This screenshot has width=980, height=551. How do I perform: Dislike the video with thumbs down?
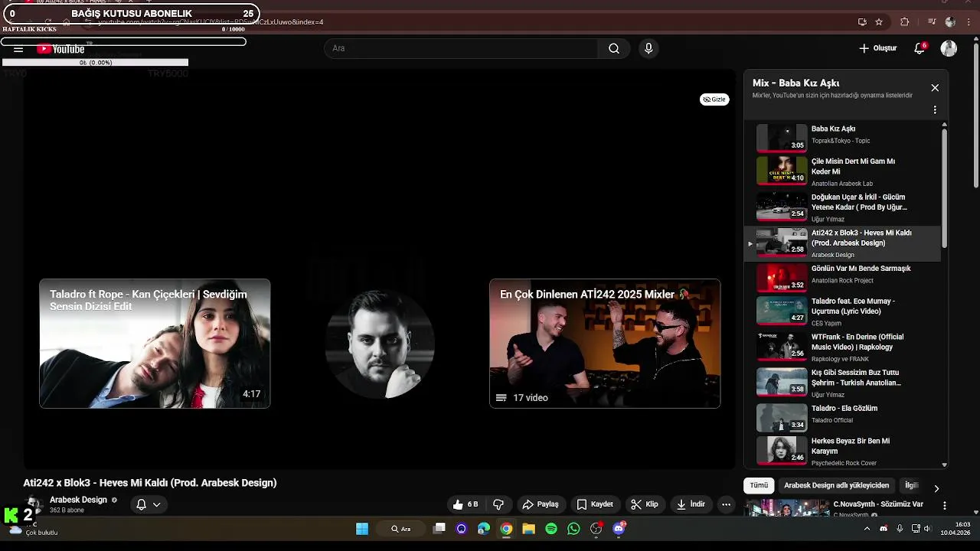pyautogui.click(x=498, y=504)
